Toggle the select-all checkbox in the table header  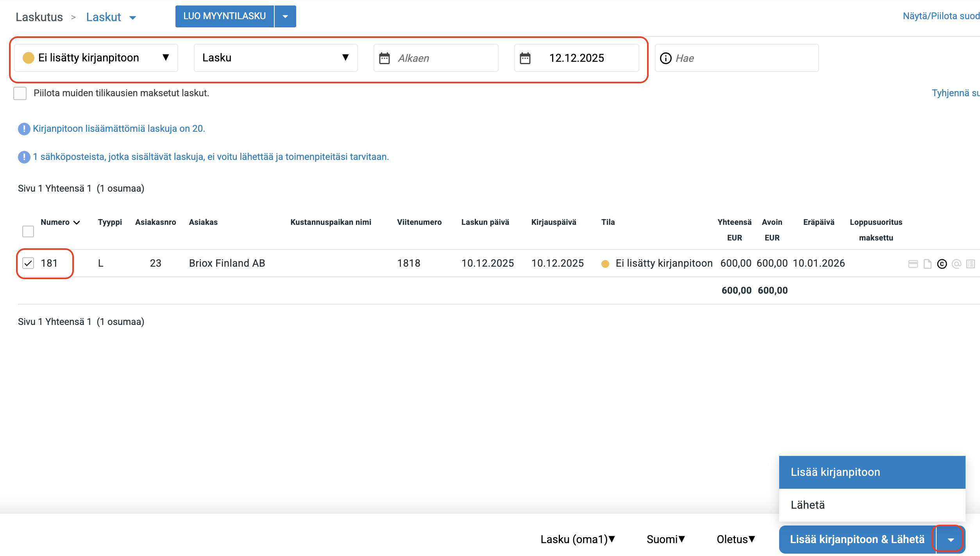[28, 231]
